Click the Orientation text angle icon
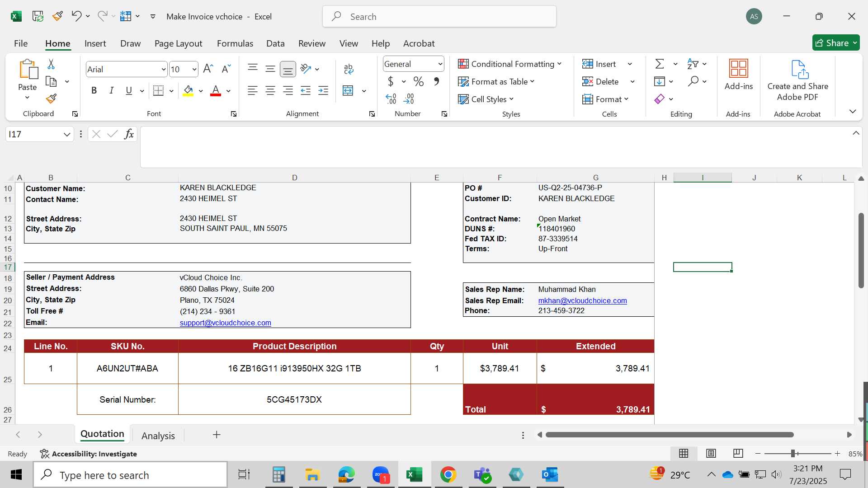Screen dimensions: 868x488 (x=306, y=69)
